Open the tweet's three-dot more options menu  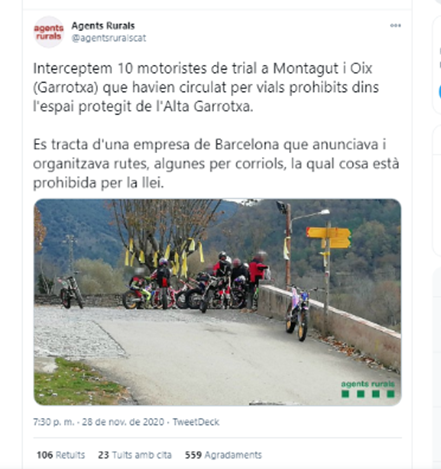395,26
